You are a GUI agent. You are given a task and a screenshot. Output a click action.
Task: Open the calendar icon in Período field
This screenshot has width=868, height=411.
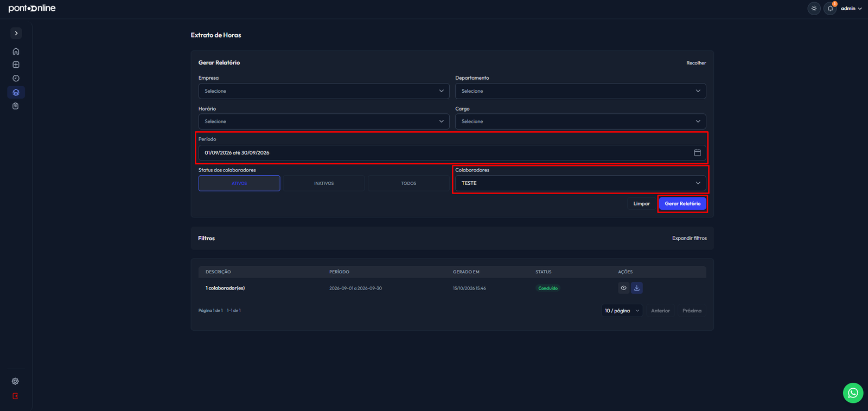(697, 152)
